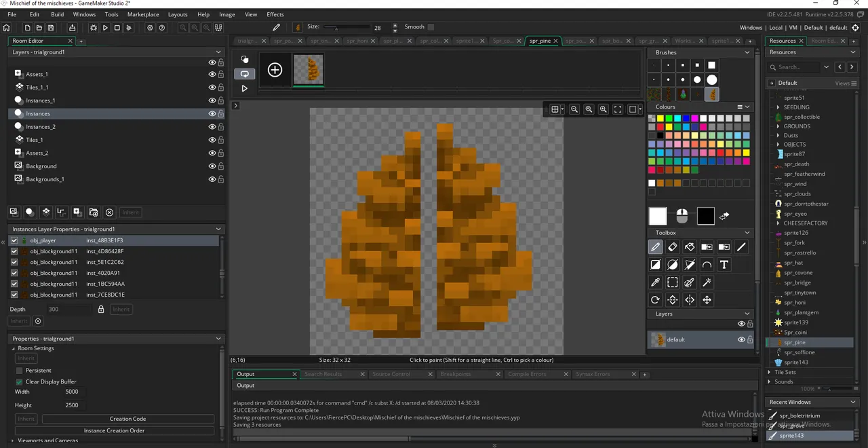Image resolution: width=868 pixels, height=448 pixels.
Task: Click the Create new instance layer icon
Action: pos(30,212)
